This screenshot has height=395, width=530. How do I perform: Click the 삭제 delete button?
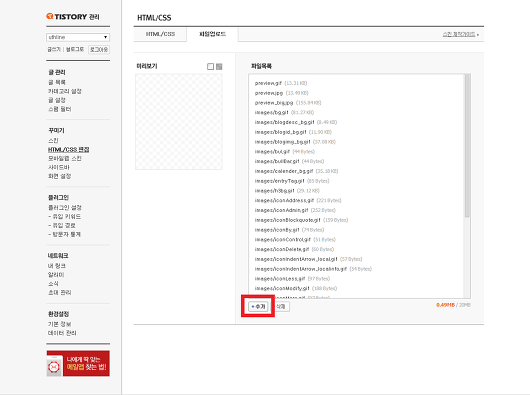281,306
